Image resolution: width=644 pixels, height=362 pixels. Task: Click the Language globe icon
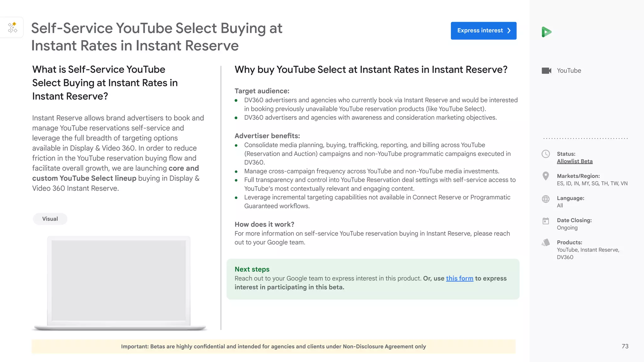coord(546,199)
